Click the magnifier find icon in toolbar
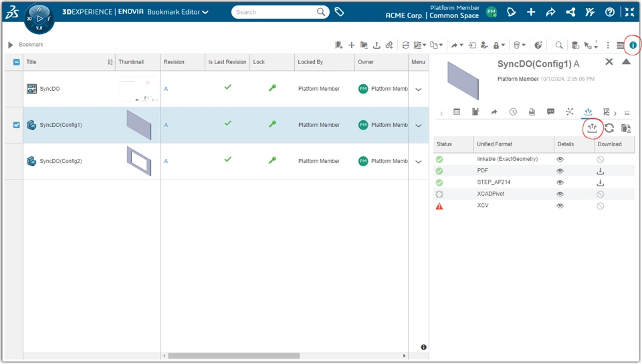This screenshot has width=642, height=364. (x=559, y=45)
